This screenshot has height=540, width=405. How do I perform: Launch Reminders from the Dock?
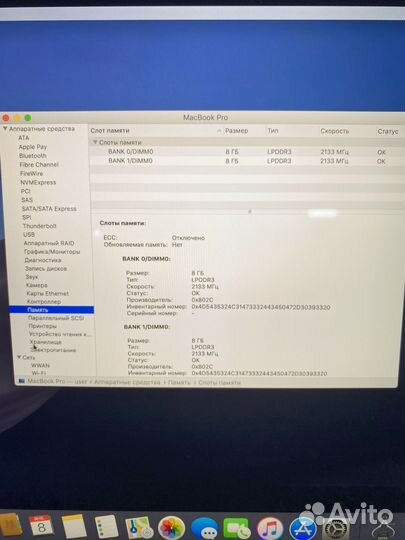pos(106,526)
